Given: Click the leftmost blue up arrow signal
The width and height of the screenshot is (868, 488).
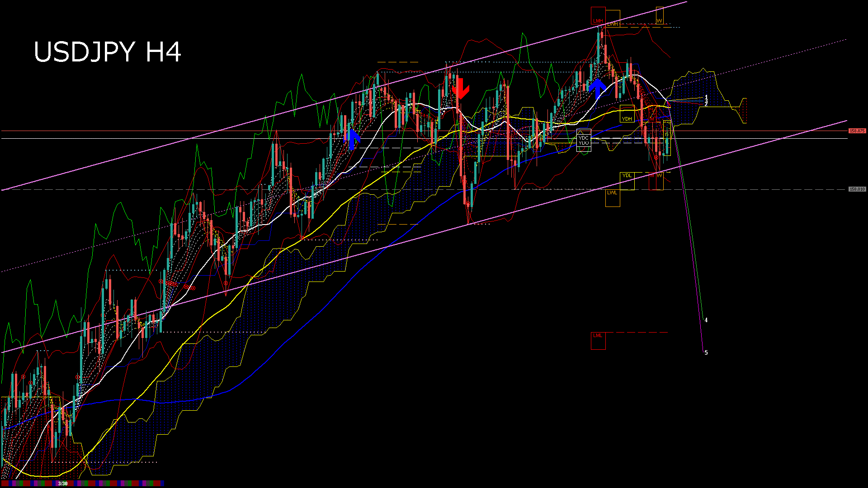Looking at the screenshot, I should point(353,139).
